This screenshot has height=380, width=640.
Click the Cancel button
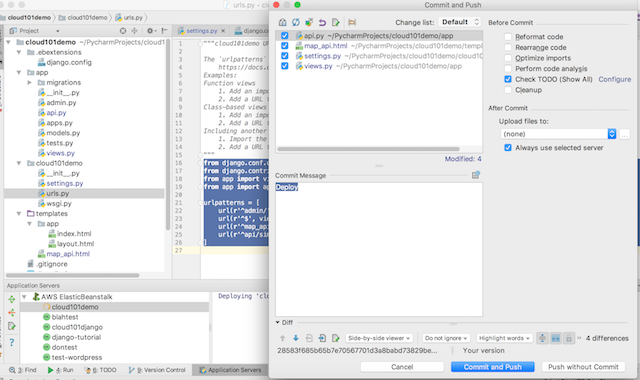point(402,367)
